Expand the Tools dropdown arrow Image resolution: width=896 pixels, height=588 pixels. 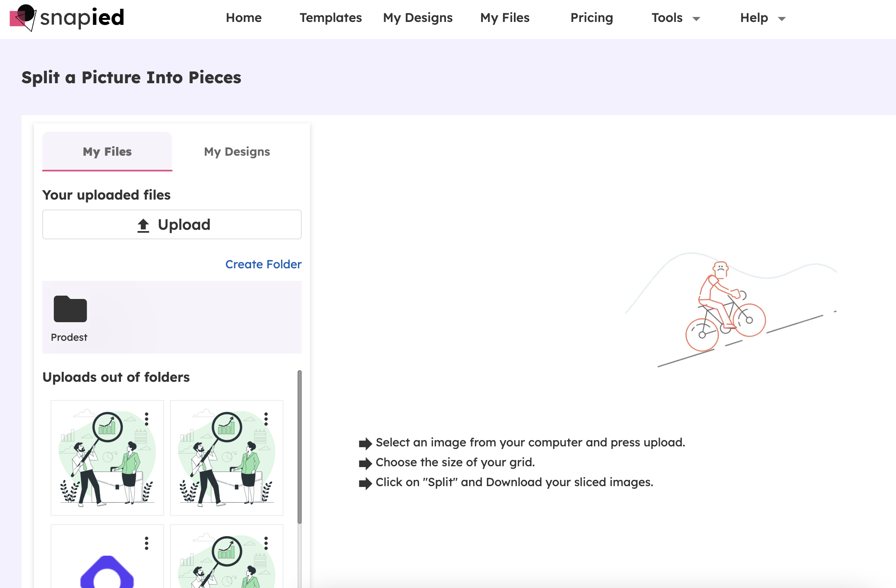(x=697, y=19)
